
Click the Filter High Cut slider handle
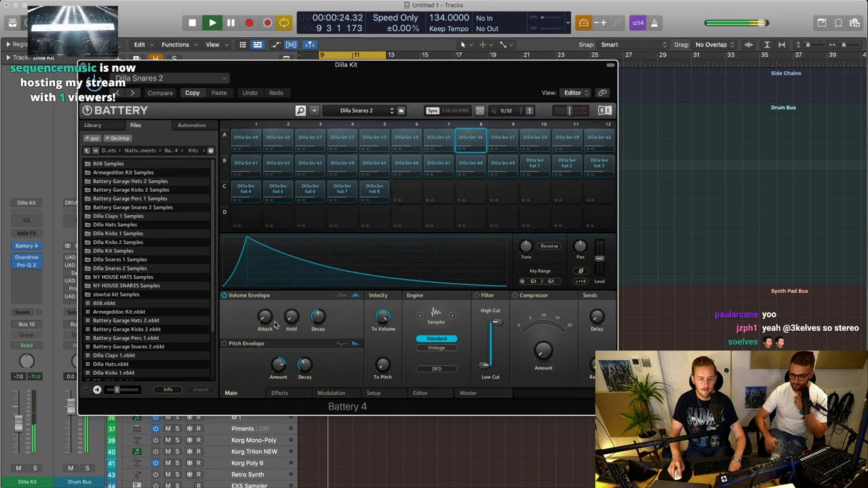(x=497, y=322)
